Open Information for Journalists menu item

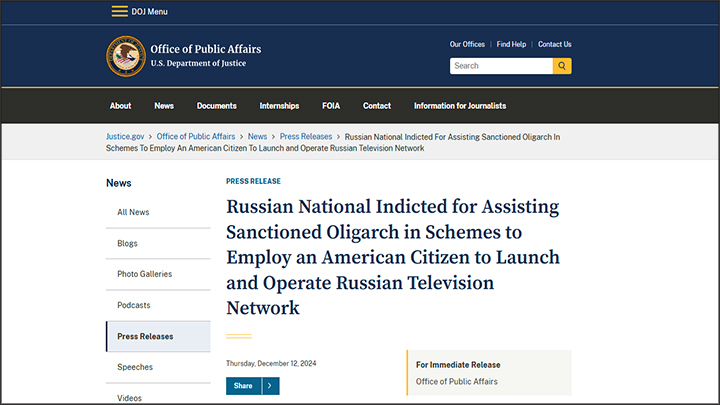460,106
